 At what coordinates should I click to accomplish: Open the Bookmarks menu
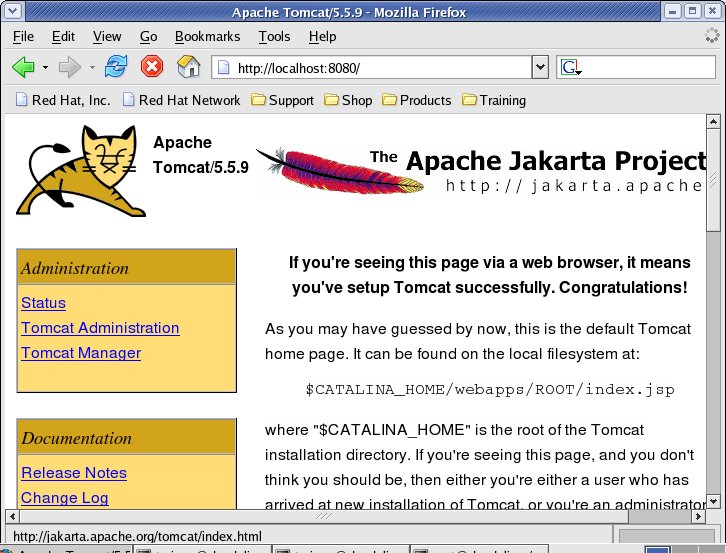(x=207, y=36)
